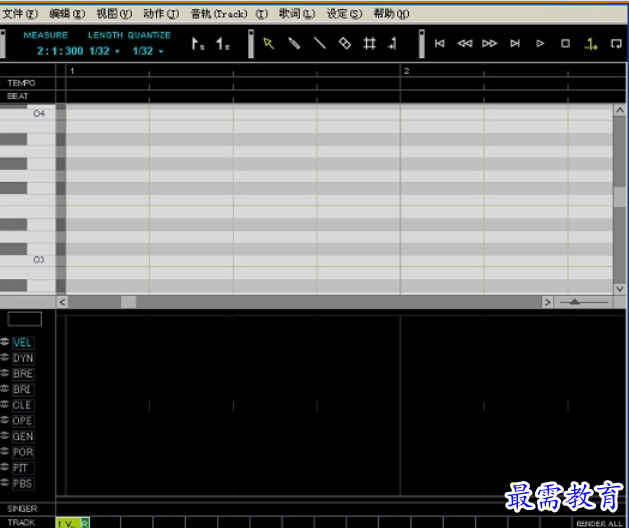Open the 设定(S) menu
Image resolution: width=629 pixels, height=528 pixels.
(x=344, y=14)
